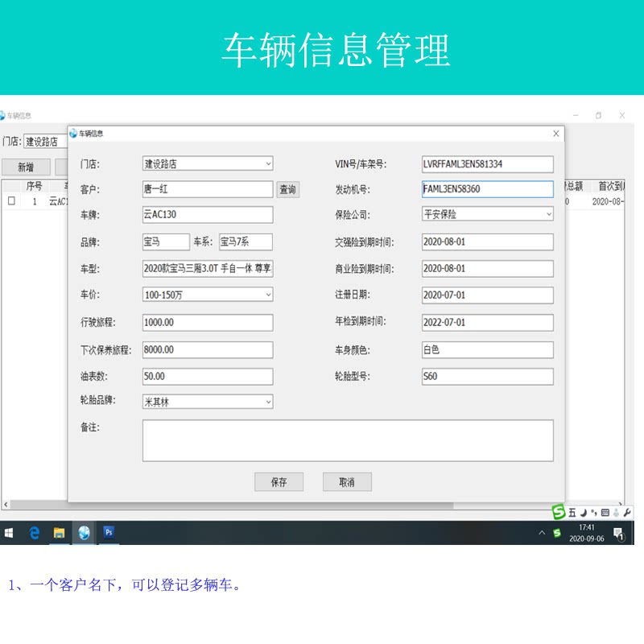
Task: Click the 发动机号 input field
Action: [x=488, y=189]
